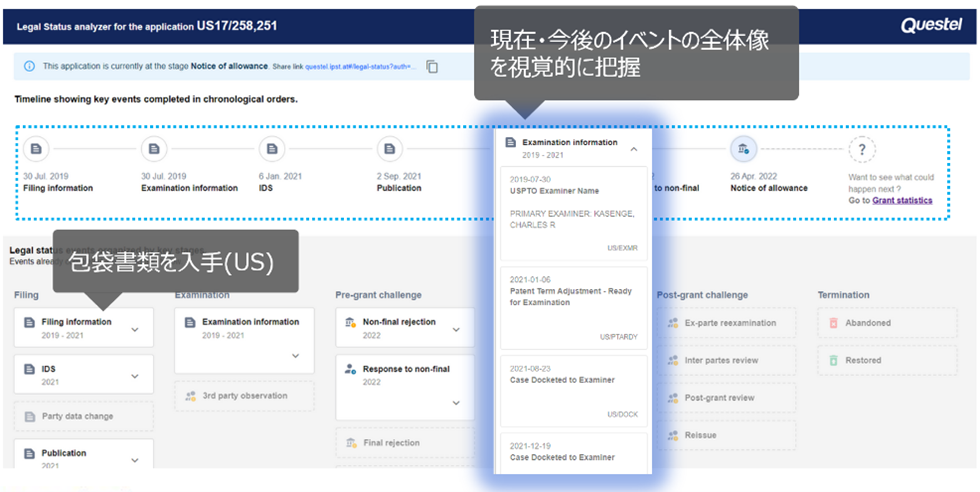980x492 pixels.
Task: Click the 26 Apr. 2022 timeline date
Action: [752, 176]
